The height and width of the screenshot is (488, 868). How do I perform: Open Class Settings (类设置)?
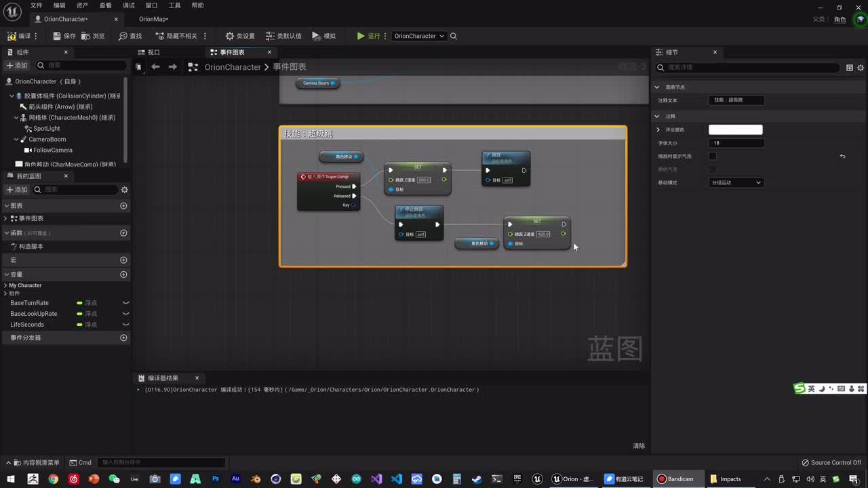pos(239,36)
